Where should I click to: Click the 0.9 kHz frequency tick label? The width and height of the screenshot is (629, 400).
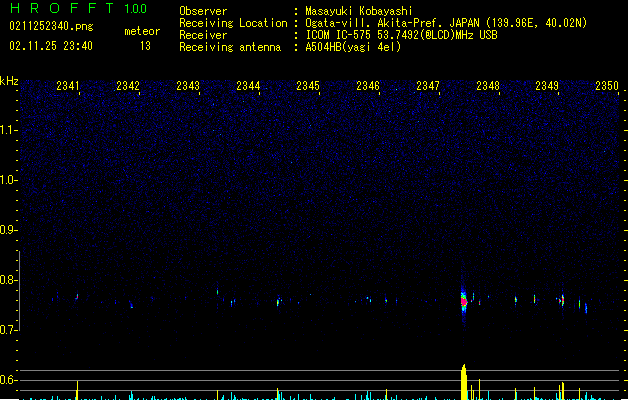(x=8, y=230)
